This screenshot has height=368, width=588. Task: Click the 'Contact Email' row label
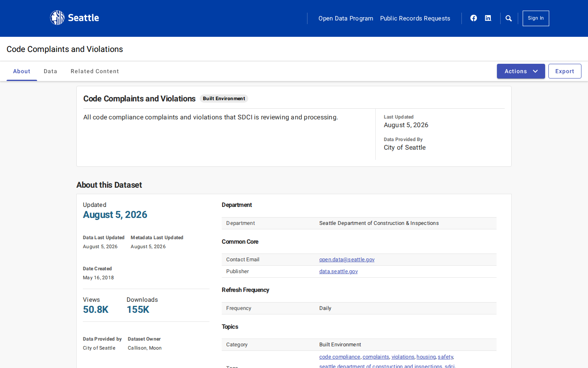click(x=243, y=260)
